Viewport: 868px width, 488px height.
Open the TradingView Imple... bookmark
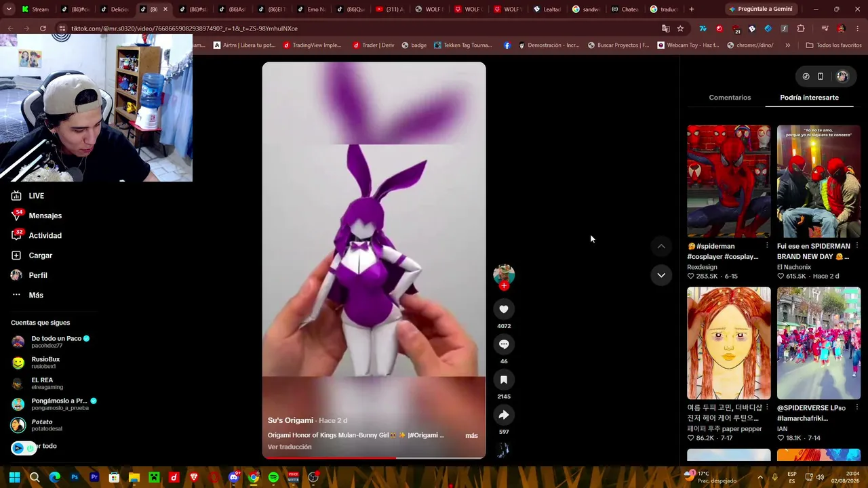tap(313, 45)
